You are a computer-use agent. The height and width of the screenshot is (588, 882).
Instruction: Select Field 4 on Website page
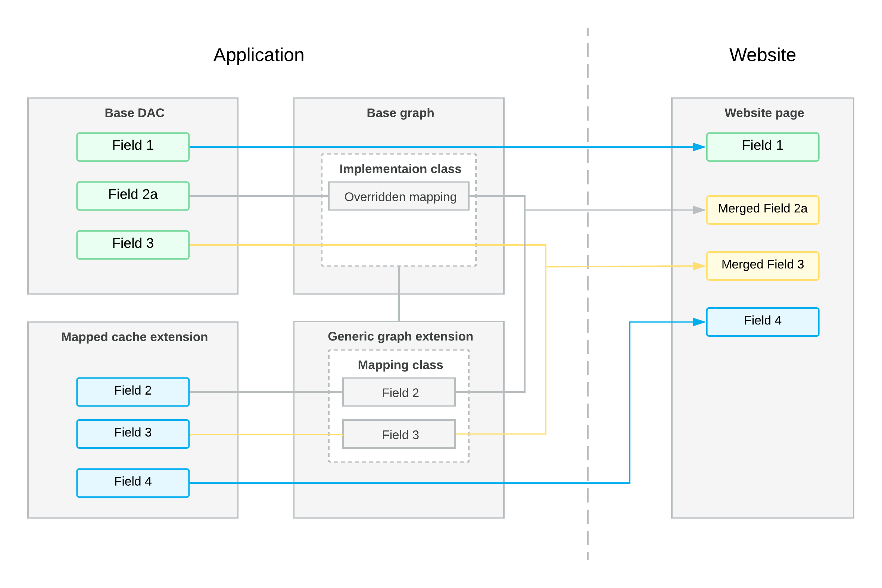(762, 322)
